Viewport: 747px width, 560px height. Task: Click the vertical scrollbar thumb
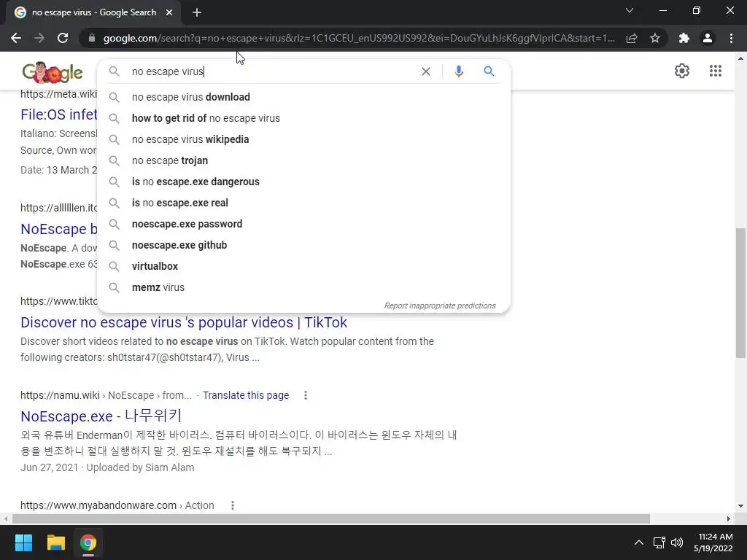coord(740,293)
